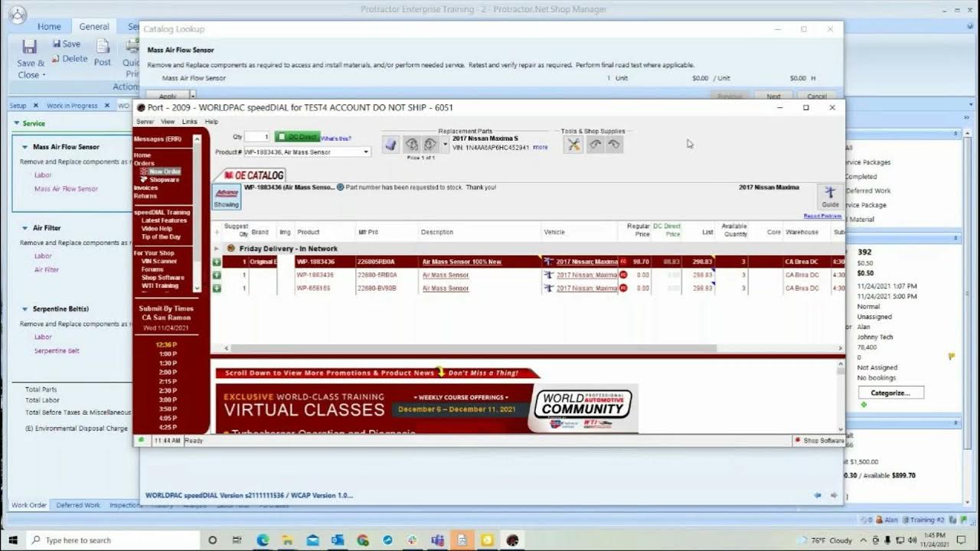
Task: Click the blue back arrow in Catalog Lookup
Action: tap(818, 495)
